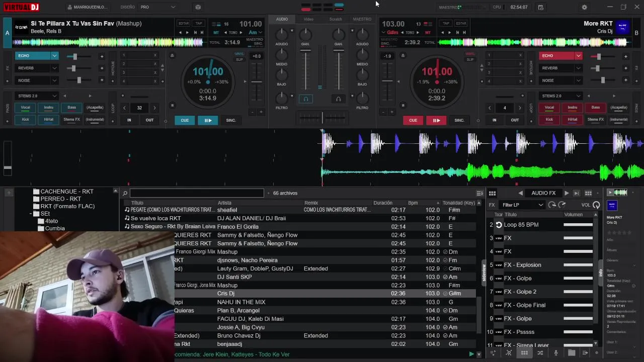
Task: Select the CACHENGUE - RKT folder
Action: point(67,192)
